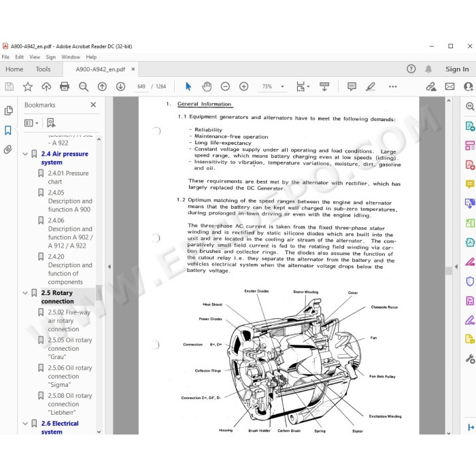Open the search tool in right pane
The height and width of the screenshot is (476, 476).
point(470,106)
